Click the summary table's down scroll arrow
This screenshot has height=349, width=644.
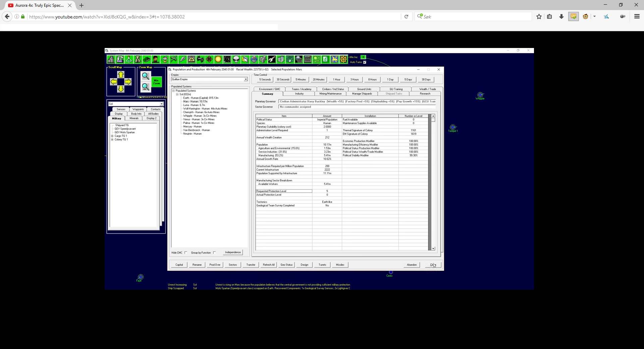(x=433, y=249)
